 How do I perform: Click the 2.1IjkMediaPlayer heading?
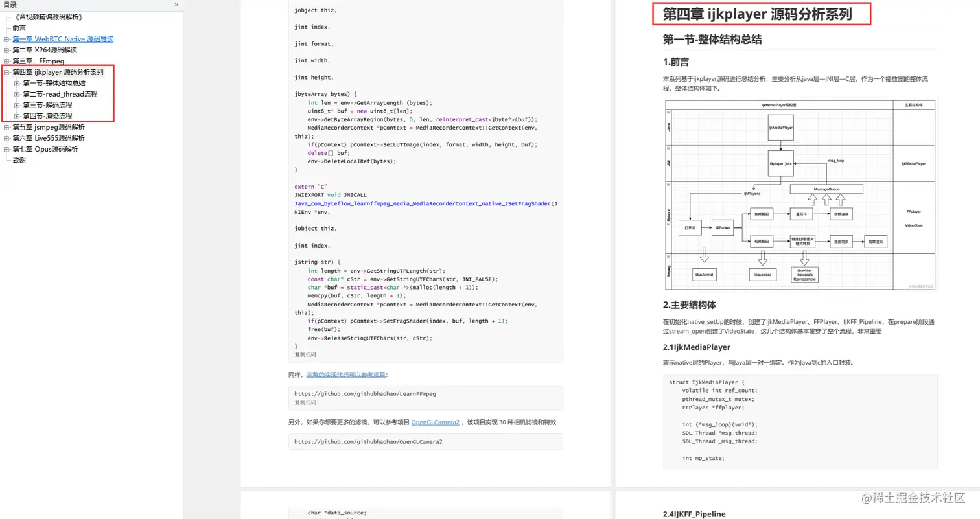pyautogui.click(x=696, y=347)
